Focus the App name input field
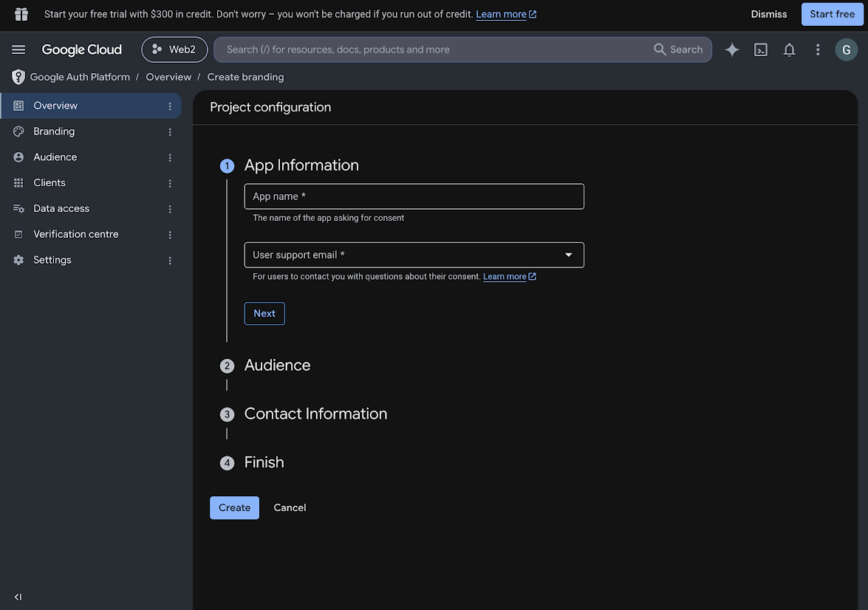Image resolution: width=868 pixels, height=610 pixels. pos(414,196)
